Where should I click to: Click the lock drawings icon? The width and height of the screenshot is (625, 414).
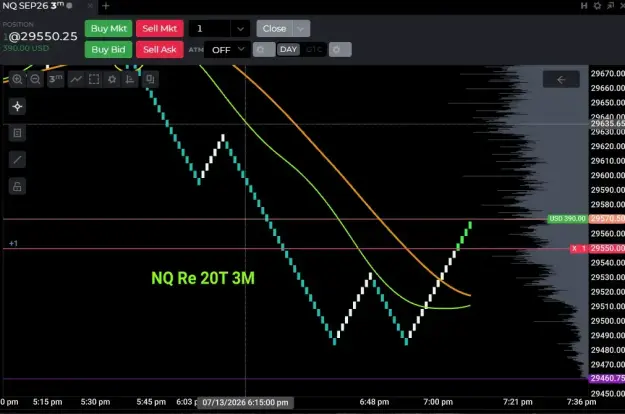coord(17,186)
